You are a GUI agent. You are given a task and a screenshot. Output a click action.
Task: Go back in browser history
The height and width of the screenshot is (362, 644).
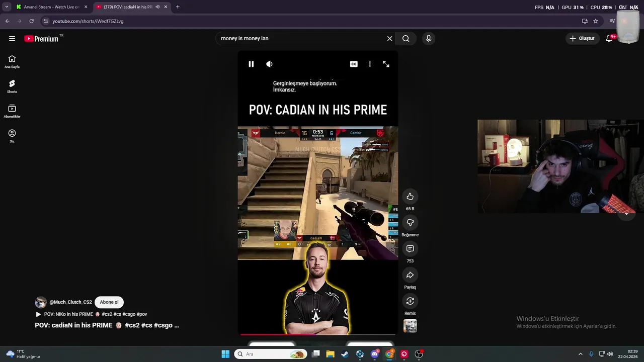coord(7,21)
